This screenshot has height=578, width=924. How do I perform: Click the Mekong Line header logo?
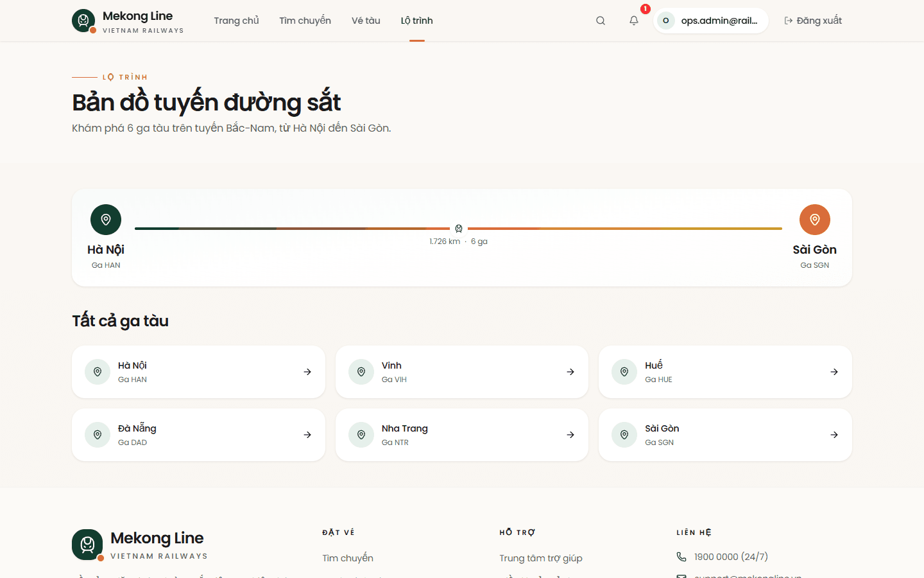pos(128,21)
